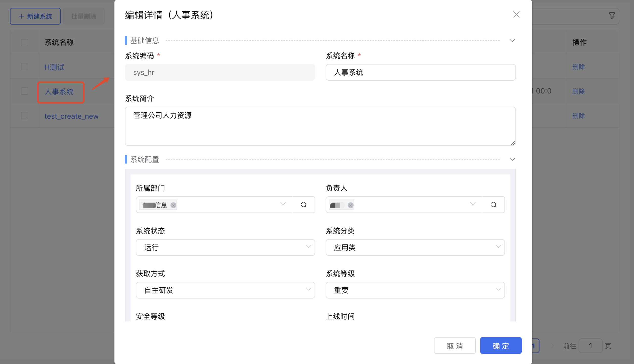Image resolution: width=634 pixels, height=364 pixels.
Task: Cancel editing via 取消 button
Action: click(455, 346)
